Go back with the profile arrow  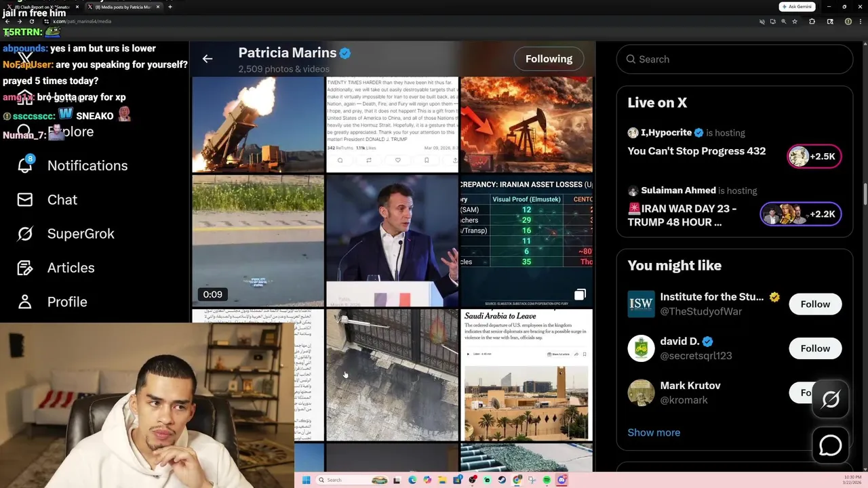pos(208,59)
